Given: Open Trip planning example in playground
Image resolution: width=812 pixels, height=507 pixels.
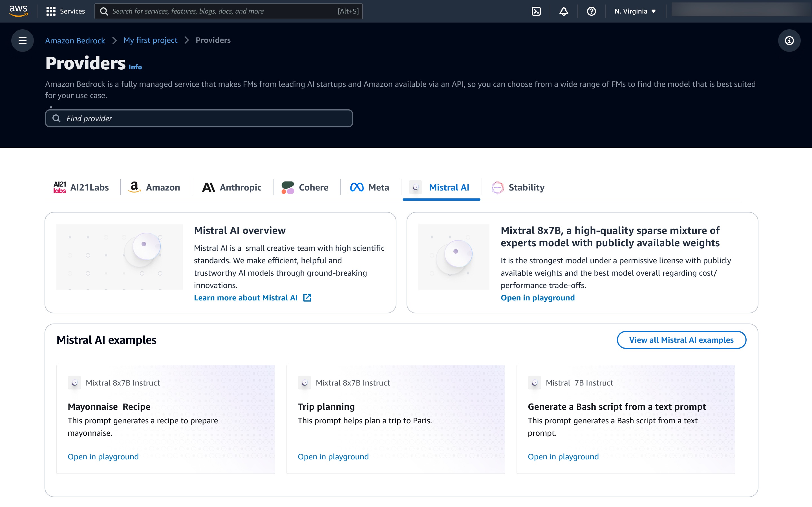Looking at the screenshot, I should click(x=333, y=457).
